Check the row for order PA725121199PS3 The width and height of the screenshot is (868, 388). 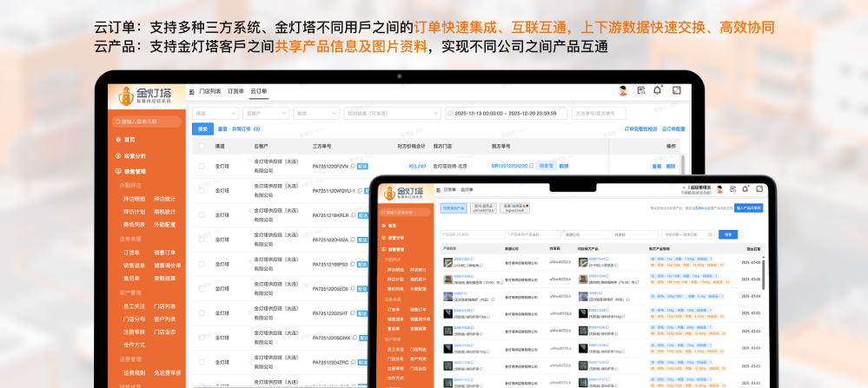click(202, 264)
